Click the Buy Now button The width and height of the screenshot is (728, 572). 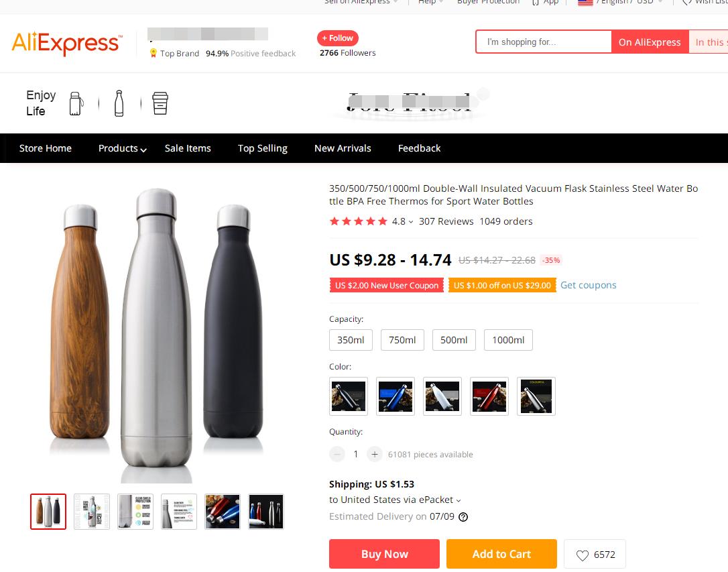pyautogui.click(x=384, y=554)
